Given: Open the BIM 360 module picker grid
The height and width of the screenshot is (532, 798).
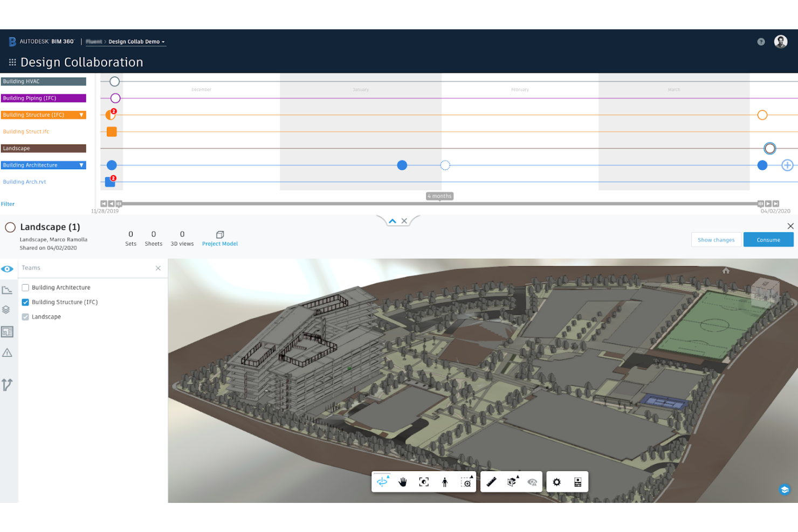Looking at the screenshot, I should (x=11, y=62).
